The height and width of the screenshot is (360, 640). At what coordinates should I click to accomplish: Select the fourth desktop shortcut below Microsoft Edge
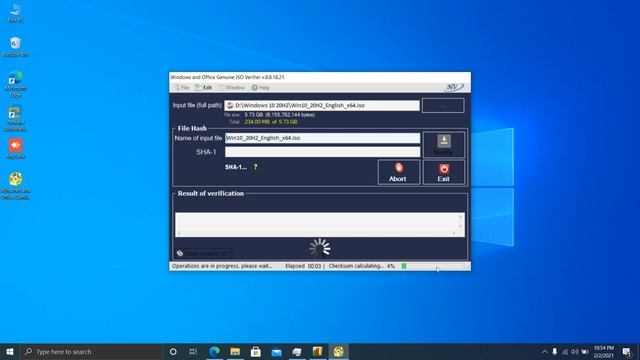pyautogui.click(x=16, y=119)
